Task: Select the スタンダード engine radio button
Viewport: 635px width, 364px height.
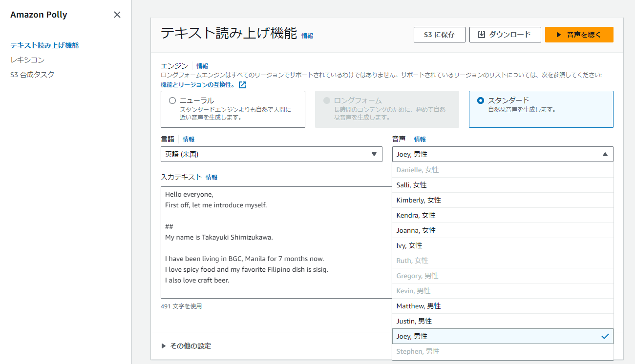Action: (481, 101)
